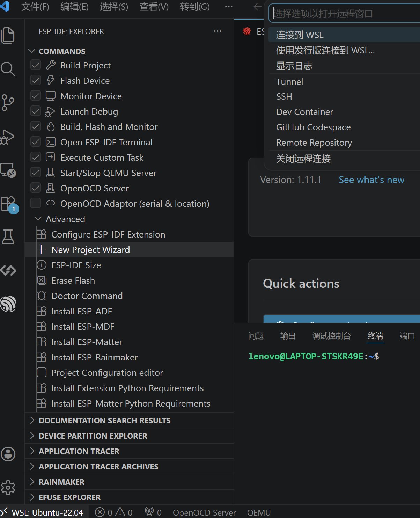The image size is (420, 518).
Task: Click the Open ESP-IDF Terminal icon
Action: point(51,142)
